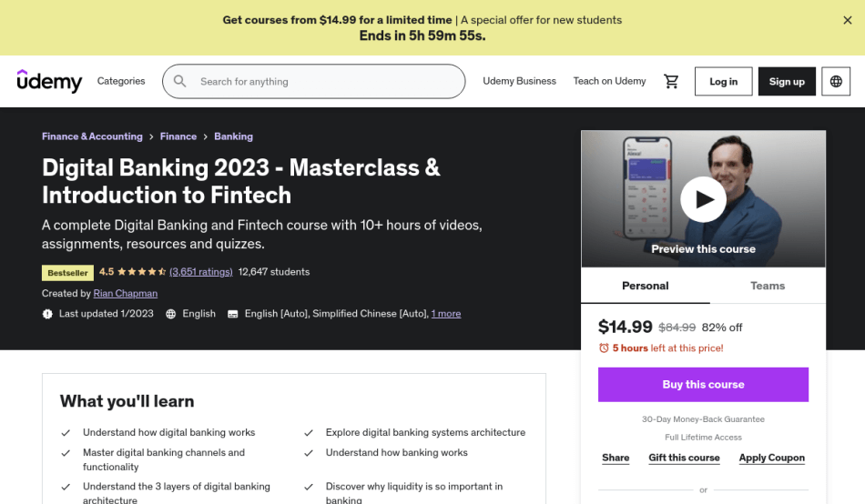Click 'Explore digital banking systems architecture' item
The image size is (865, 504).
click(x=425, y=432)
